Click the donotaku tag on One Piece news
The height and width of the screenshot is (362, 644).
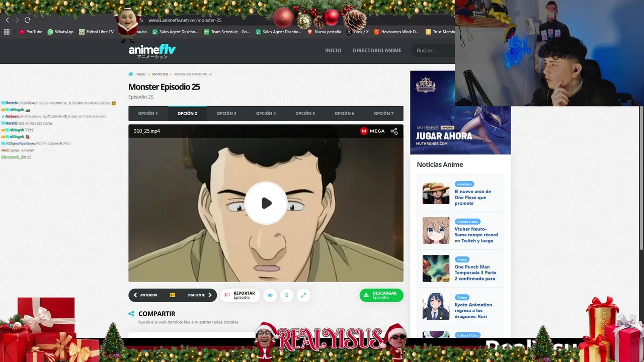tap(464, 184)
